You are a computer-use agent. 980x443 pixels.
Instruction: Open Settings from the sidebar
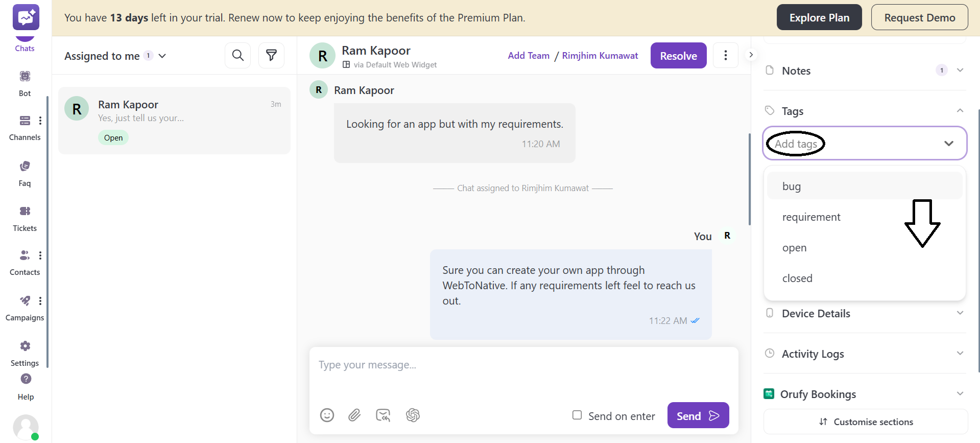pyautogui.click(x=25, y=353)
